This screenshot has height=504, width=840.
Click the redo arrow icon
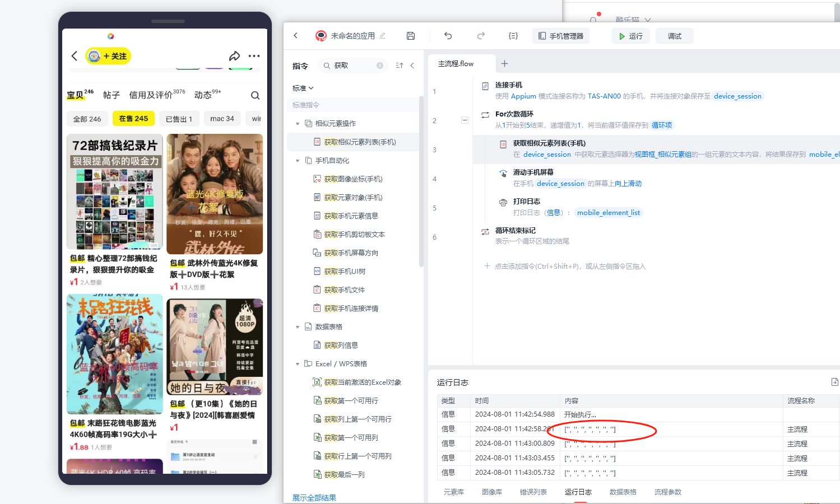coord(481,36)
